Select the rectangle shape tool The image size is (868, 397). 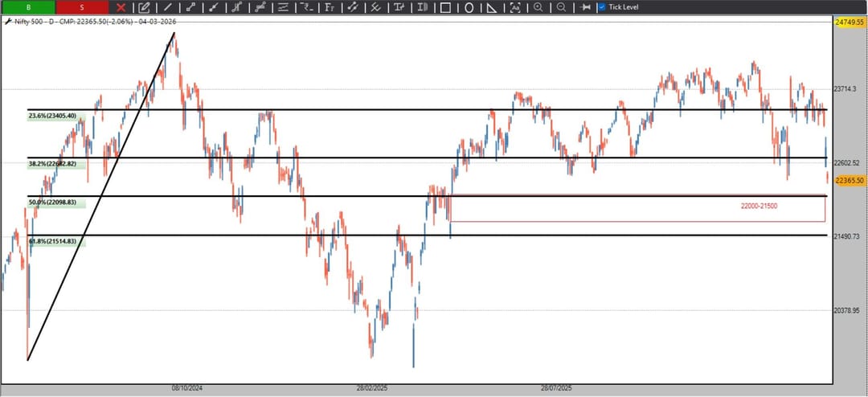445,7
